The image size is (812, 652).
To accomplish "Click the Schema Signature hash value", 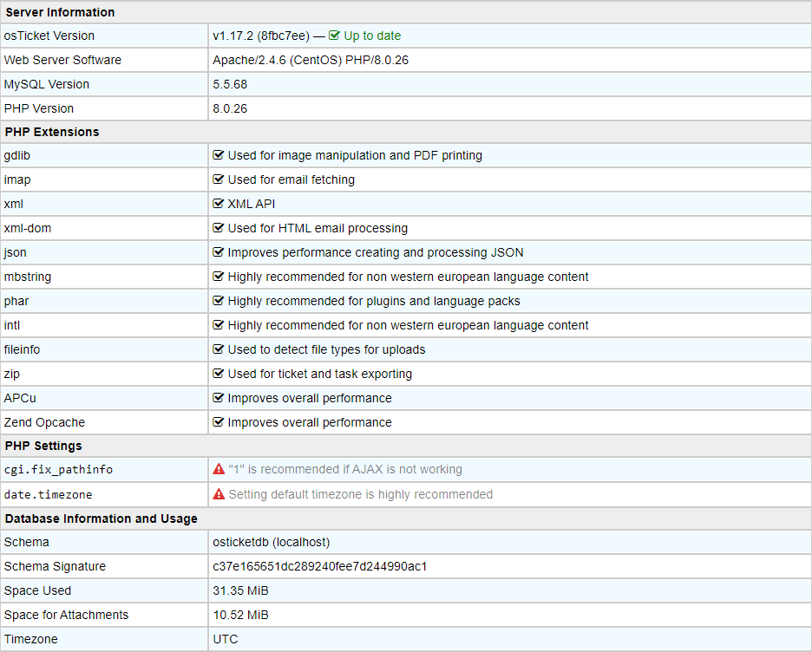I will [319, 566].
